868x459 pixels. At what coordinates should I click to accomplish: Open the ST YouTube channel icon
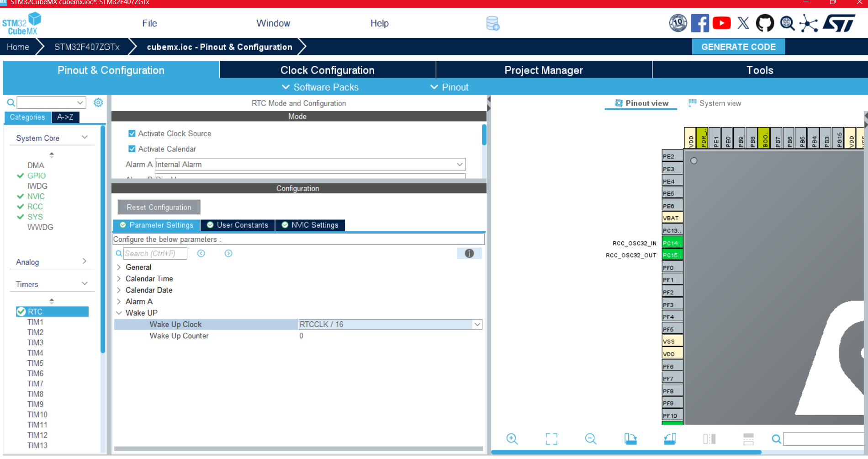(721, 23)
